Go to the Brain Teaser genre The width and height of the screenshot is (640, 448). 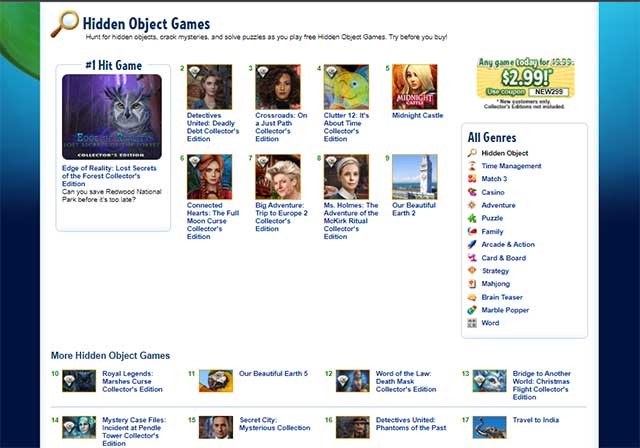pyautogui.click(x=501, y=297)
